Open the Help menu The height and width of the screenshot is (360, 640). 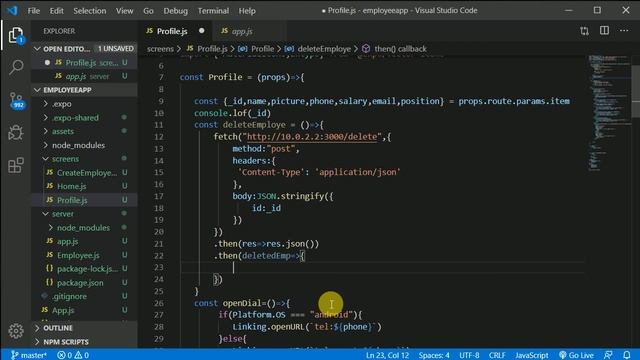(247, 11)
